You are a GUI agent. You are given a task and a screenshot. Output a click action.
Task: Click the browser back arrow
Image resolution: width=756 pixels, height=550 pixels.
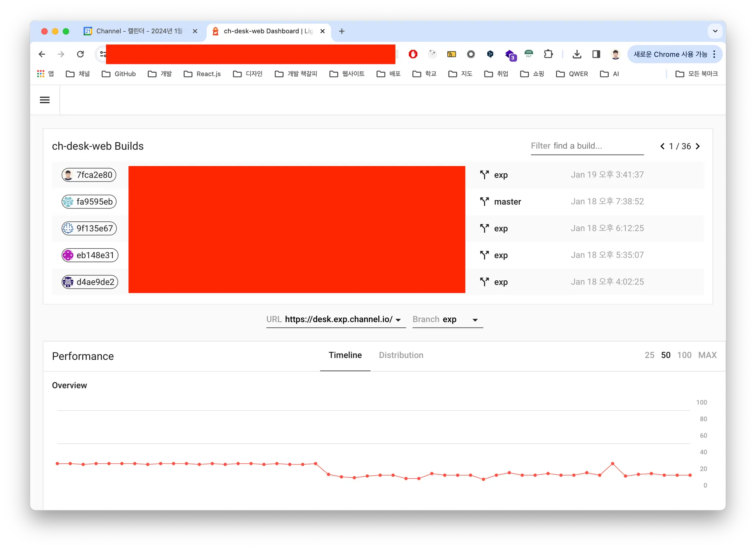point(42,54)
